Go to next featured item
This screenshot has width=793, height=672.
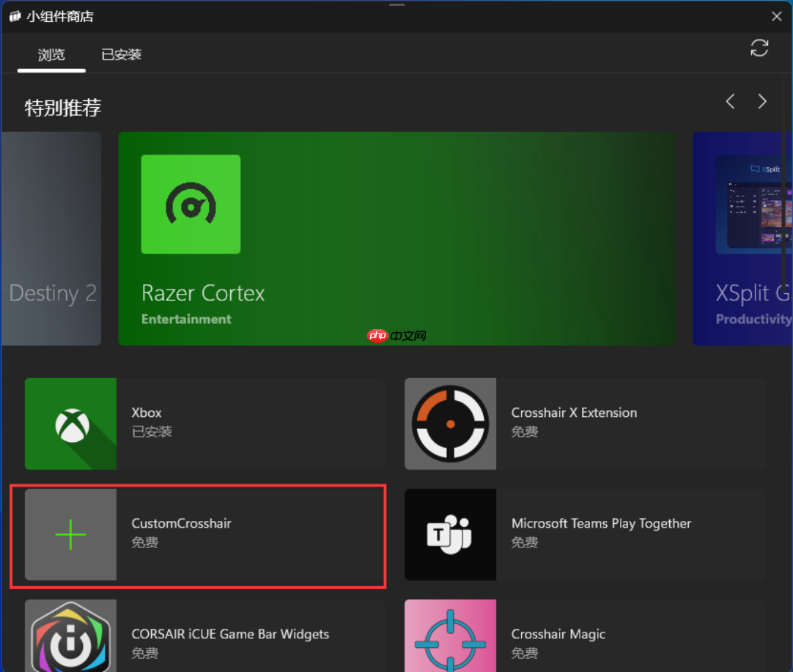click(762, 102)
